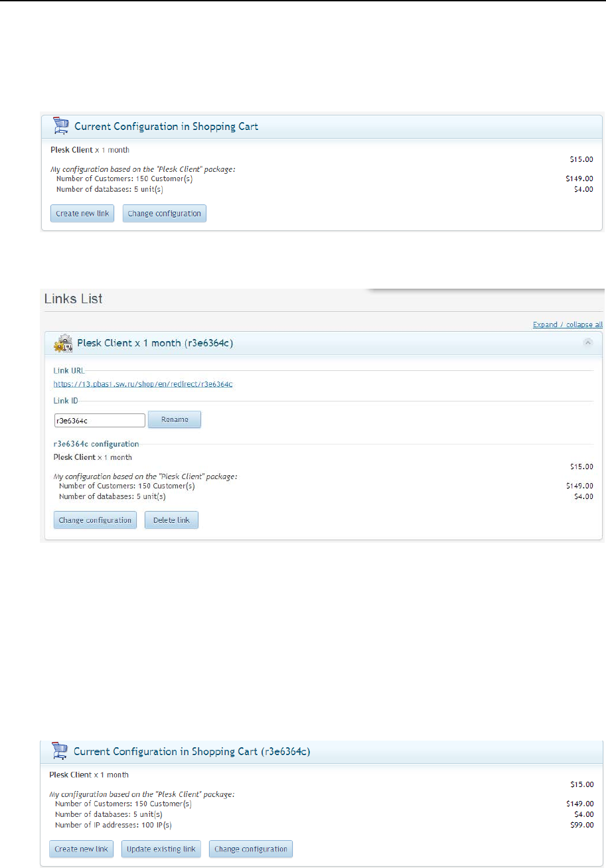Viewport: 606px width, 868px height.
Task: Click Change configuration in the top panel
Action: point(165,214)
